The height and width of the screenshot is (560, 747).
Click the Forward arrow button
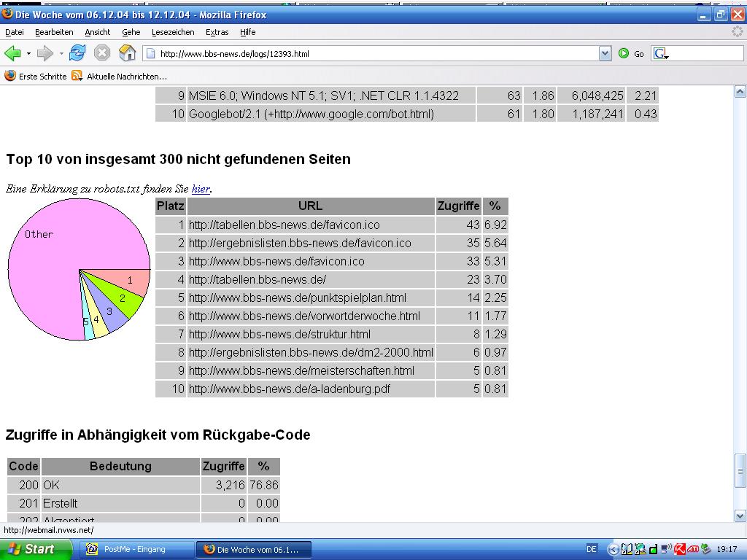pos(45,53)
